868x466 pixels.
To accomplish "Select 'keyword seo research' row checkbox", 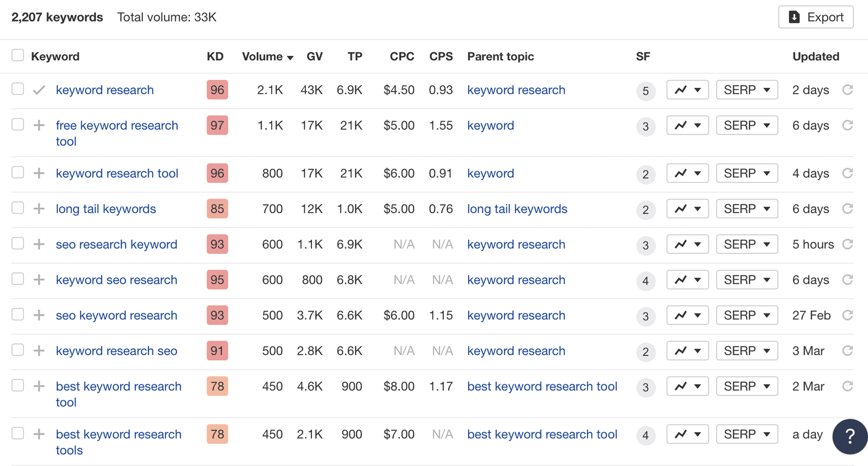I will coord(18,279).
